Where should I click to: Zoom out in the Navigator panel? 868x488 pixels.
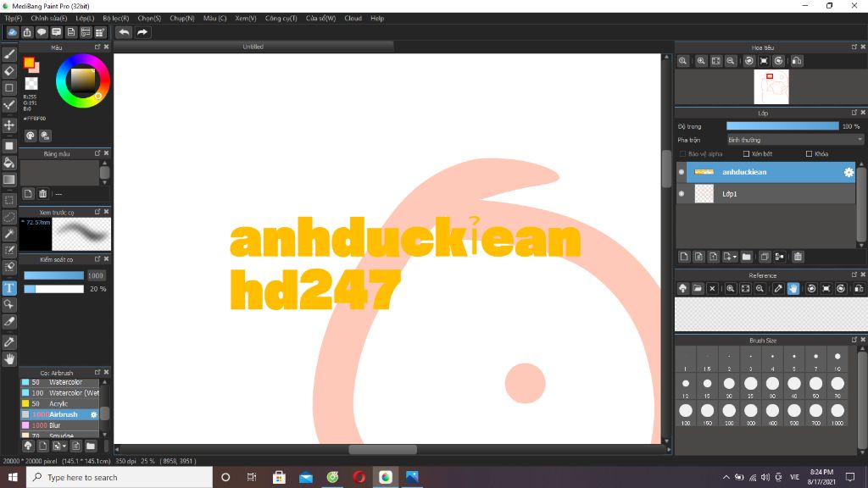(731, 61)
